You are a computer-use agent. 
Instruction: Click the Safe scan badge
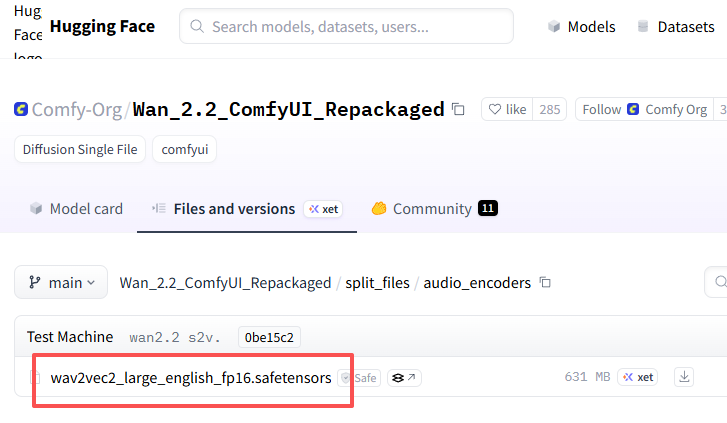(x=359, y=378)
